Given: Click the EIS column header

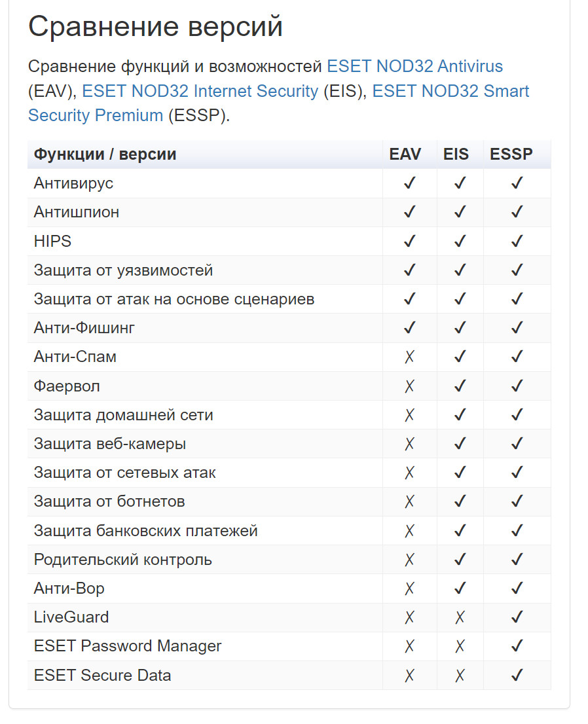Looking at the screenshot, I should coord(456,154).
